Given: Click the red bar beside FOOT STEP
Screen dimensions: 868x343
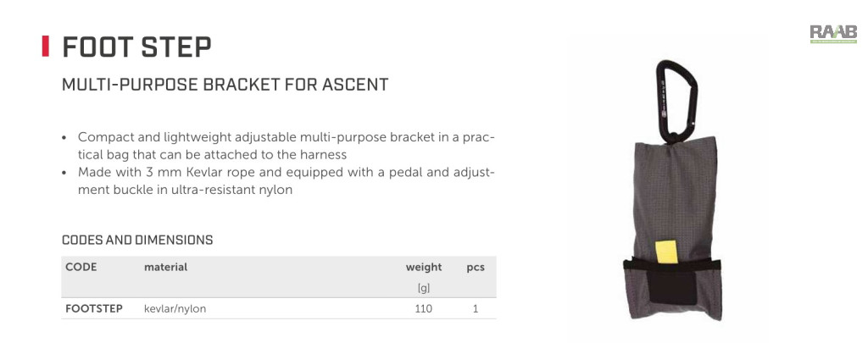Looking at the screenshot, I should (46, 46).
